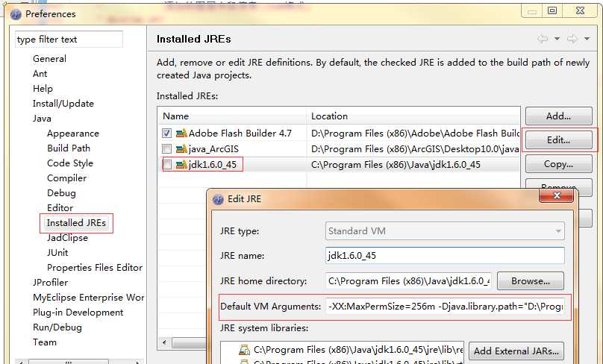Open Editor preferences under Java
This screenshot has height=364, width=603.
(x=60, y=208)
